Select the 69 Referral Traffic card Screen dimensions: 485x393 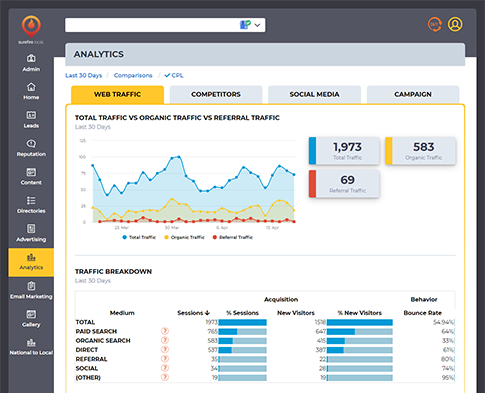click(x=344, y=184)
